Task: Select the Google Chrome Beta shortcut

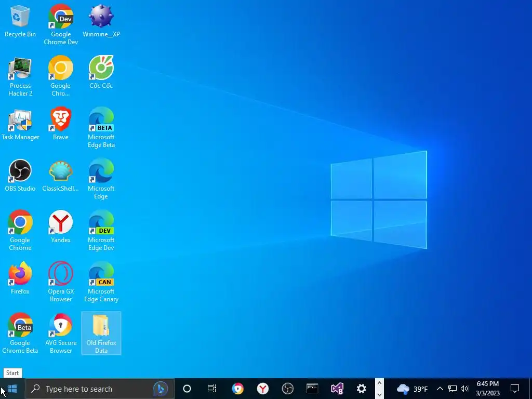Action: pyautogui.click(x=20, y=334)
